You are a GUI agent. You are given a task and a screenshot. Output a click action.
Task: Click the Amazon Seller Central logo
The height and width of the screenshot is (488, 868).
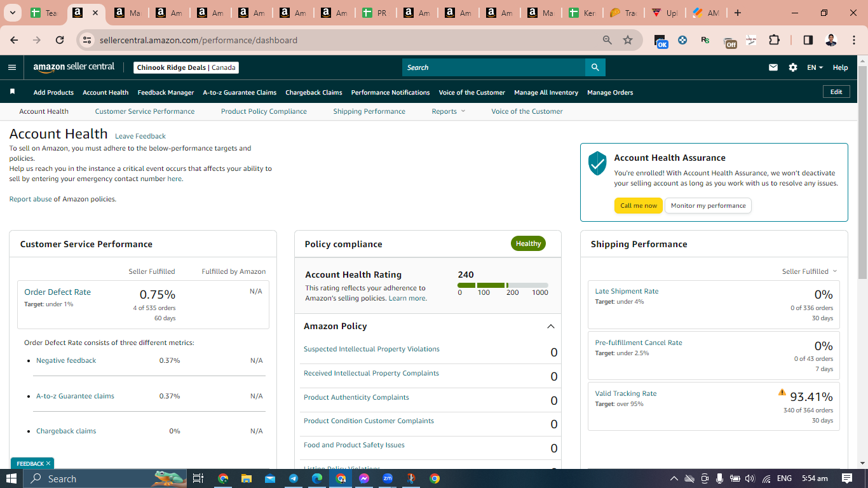[74, 67]
